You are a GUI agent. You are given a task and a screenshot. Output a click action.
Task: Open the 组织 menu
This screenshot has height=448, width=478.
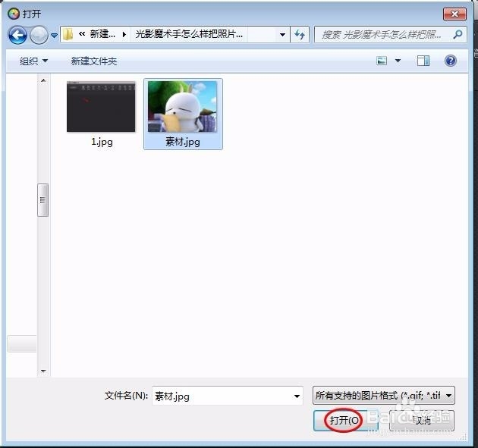coord(33,61)
